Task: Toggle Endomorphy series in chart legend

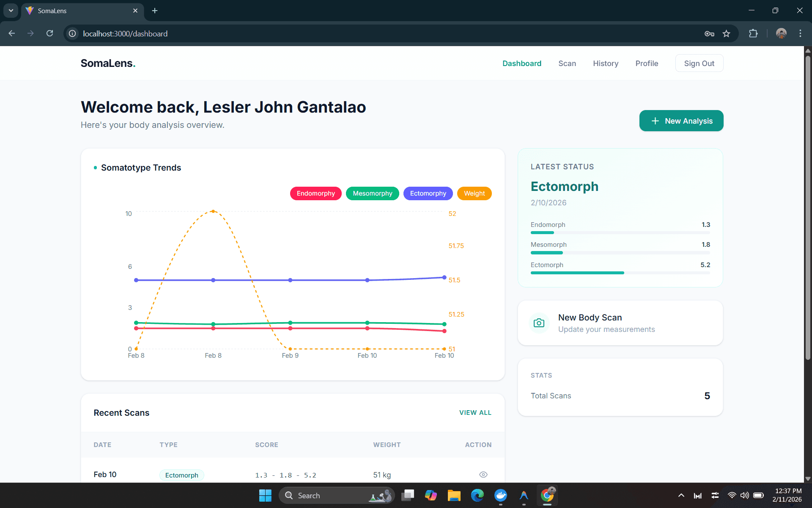Action: pos(315,193)
